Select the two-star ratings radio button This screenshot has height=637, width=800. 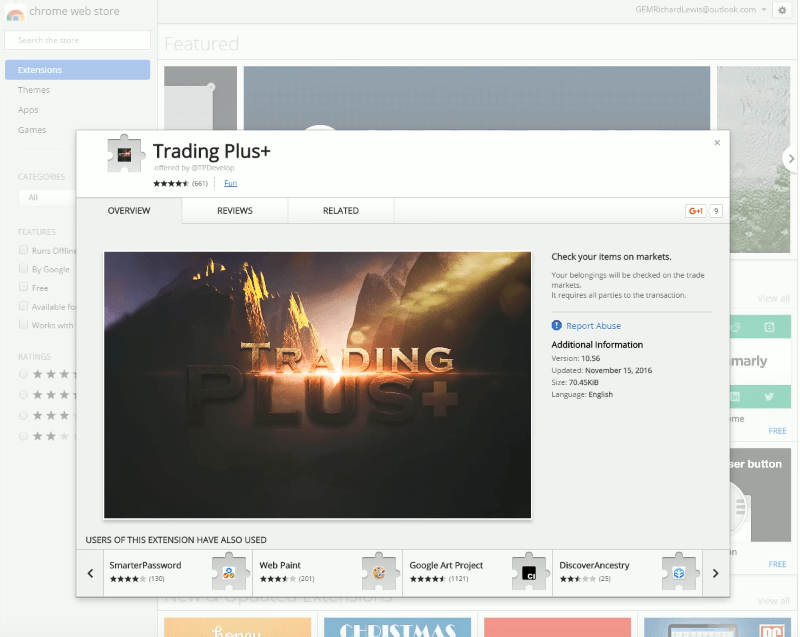point(23,436)
